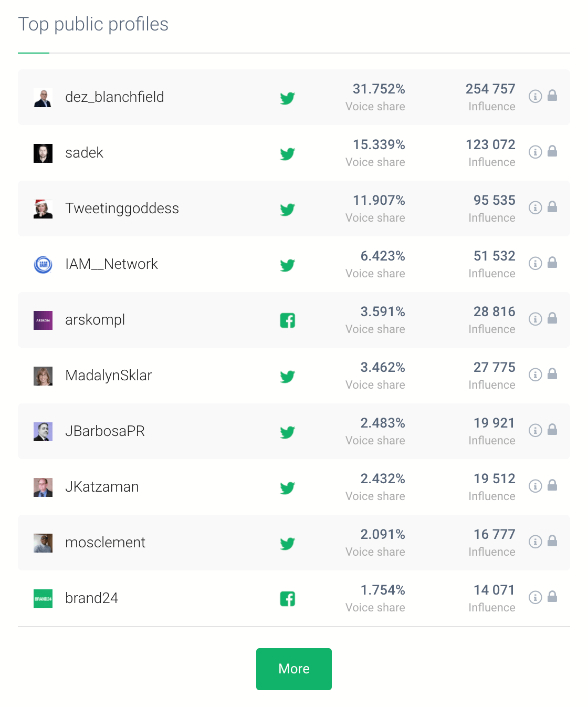Screen dimensions: 588x707
Task: Open the dez_blanchfield profile name
Action: click(x=114, y=97)
